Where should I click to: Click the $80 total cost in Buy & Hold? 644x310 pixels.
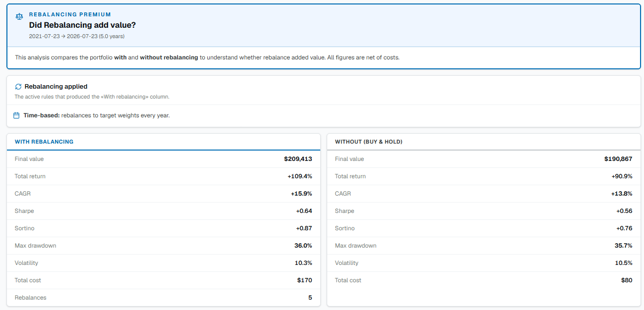[x=627, y=280]
